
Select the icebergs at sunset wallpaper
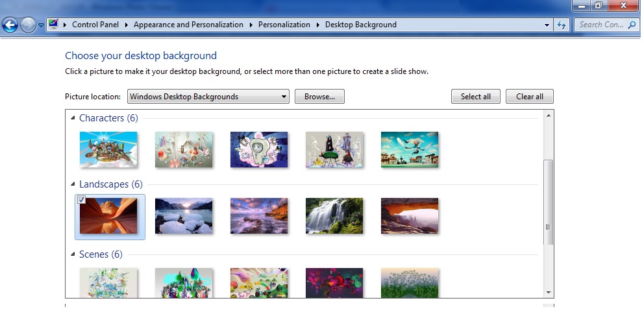pyautogui.click(x=184, y=215)
